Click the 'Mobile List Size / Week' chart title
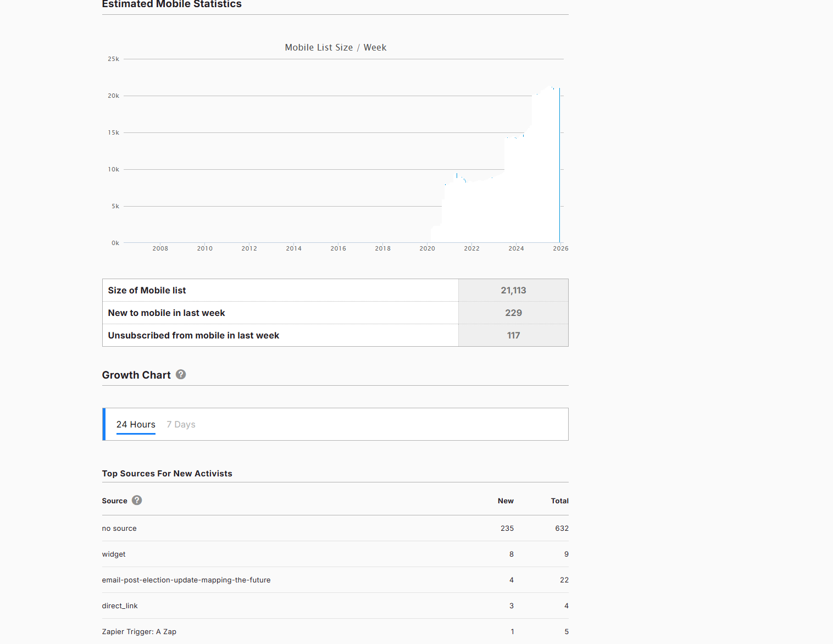The width and height of the screenshot is (833, 644). [x=336, y=47]
